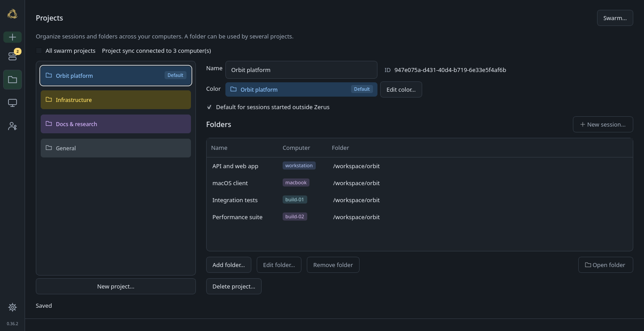644x331 pixels.
Task: Click the New session... button
Action: click(x=603, y=124)
